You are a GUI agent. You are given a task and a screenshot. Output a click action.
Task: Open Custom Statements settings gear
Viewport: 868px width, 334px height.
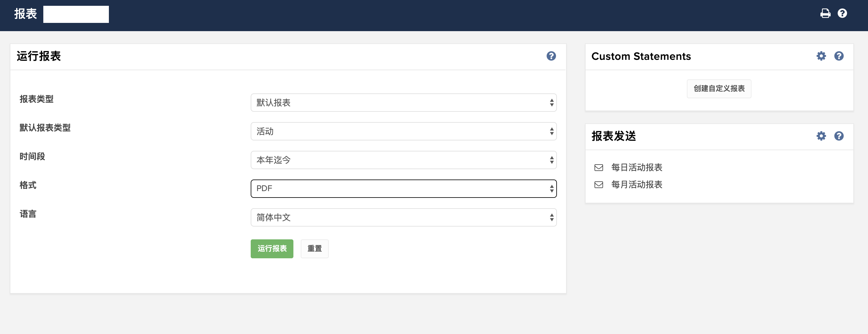click(x=821, y=56)
